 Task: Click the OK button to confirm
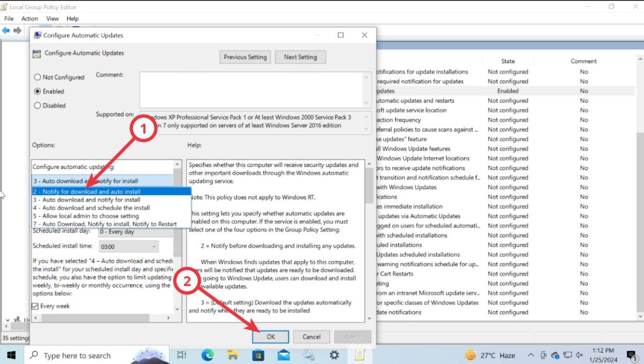pos(270,337)
